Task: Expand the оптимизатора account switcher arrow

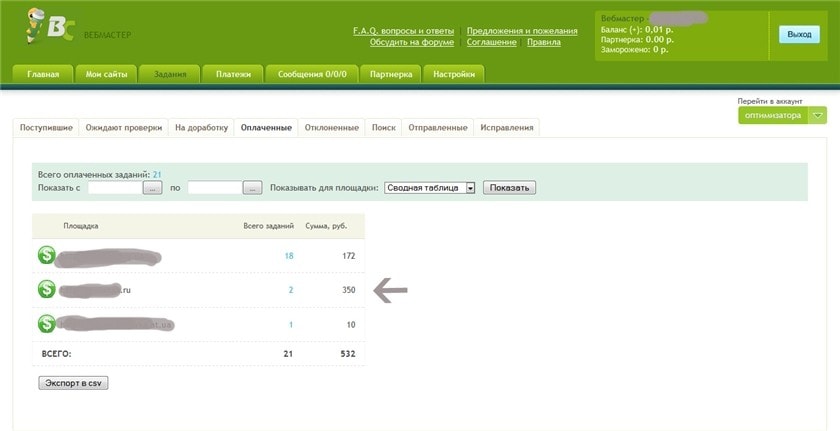Action: click(818, 116)
